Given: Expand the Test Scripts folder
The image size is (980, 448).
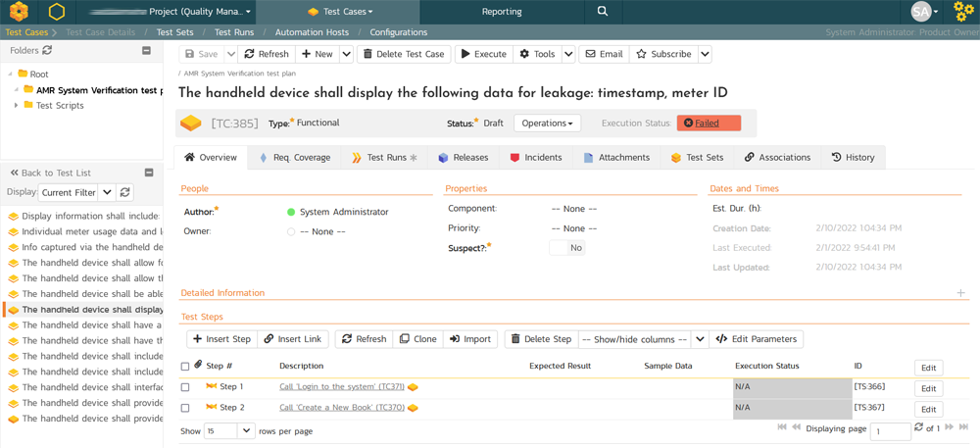Looking at the screenshot, I should tap(17, 106).
